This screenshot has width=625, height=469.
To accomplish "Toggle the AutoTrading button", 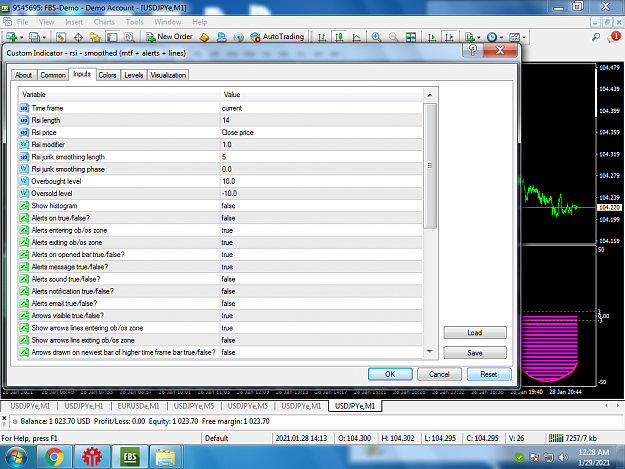I will pos(277,37).
